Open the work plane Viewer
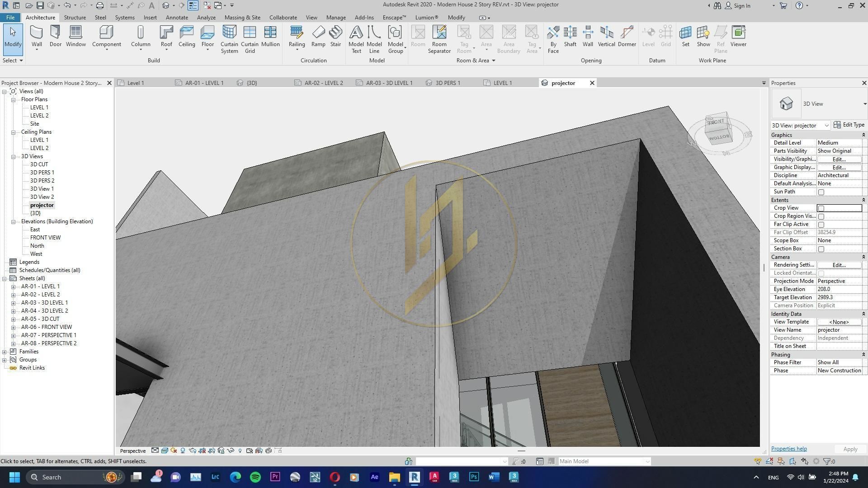This screenshot has height=488, width=868. [x=738, y=36]
